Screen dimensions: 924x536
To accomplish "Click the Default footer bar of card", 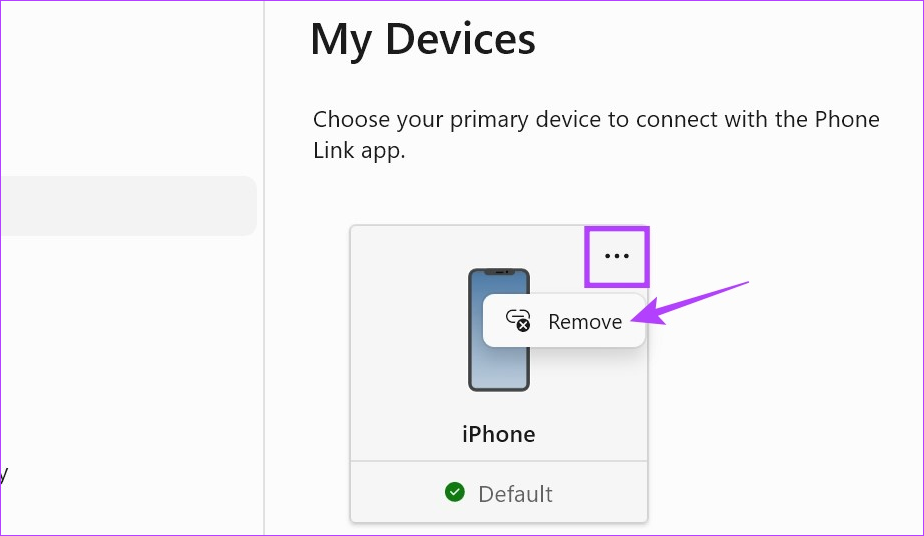I will click(x=499, y=492).
